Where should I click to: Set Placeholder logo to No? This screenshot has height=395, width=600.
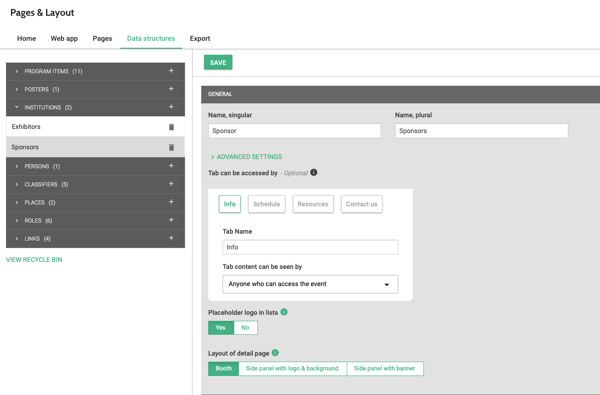(245, 328)
